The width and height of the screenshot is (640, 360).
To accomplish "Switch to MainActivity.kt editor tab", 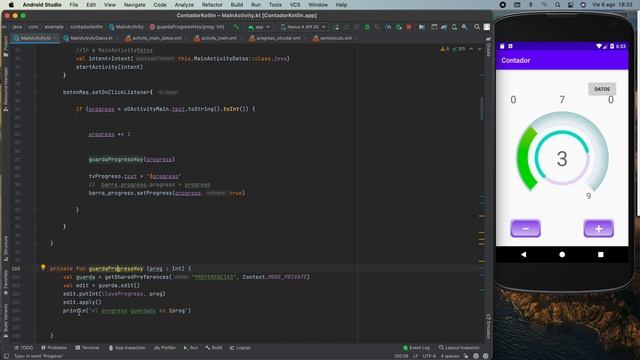I will point(35,38).
